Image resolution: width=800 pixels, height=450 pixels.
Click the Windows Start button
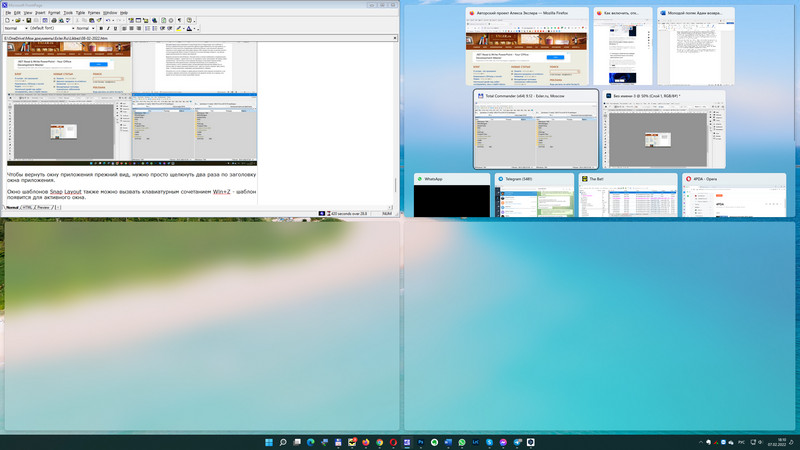click(268, 441)
